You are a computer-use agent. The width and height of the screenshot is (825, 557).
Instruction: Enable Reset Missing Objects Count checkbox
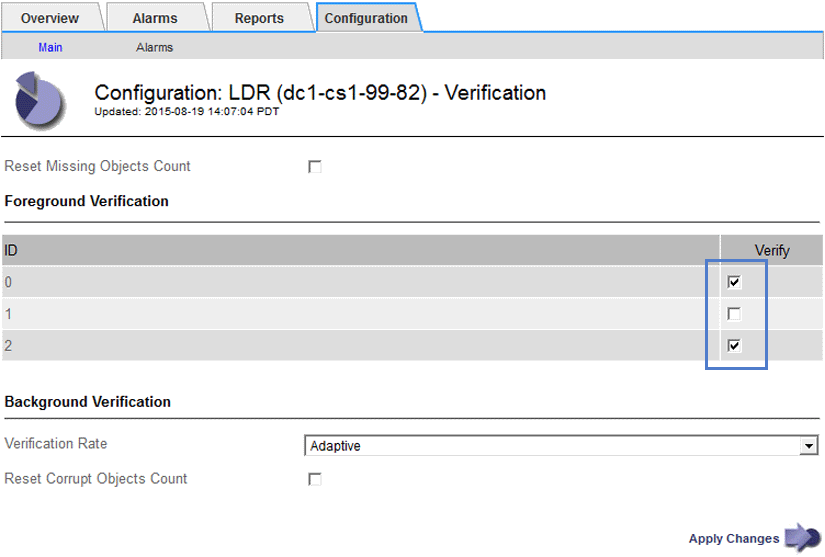coord(315,167)
